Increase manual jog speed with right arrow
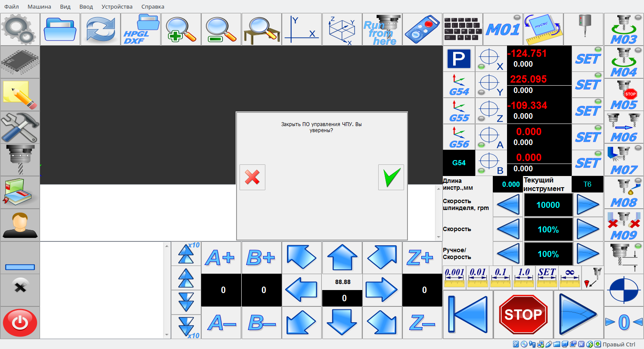The height and width of the screenshot is (349, 644). 588,254
